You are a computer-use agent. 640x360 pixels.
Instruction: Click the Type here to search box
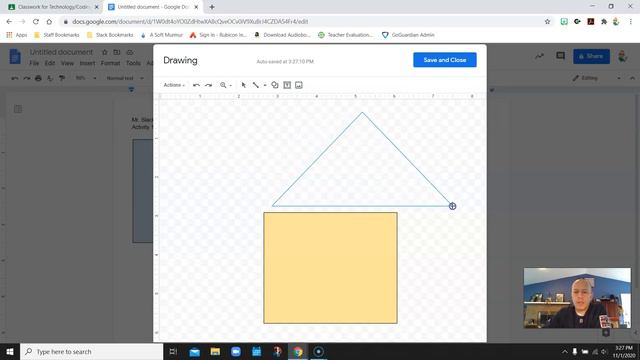91,351
